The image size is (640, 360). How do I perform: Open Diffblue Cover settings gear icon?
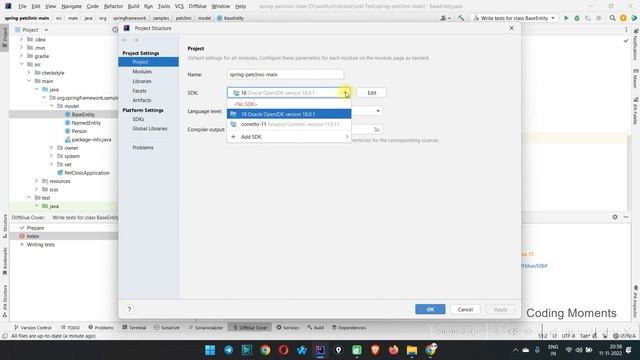click(x=615, y=217)
